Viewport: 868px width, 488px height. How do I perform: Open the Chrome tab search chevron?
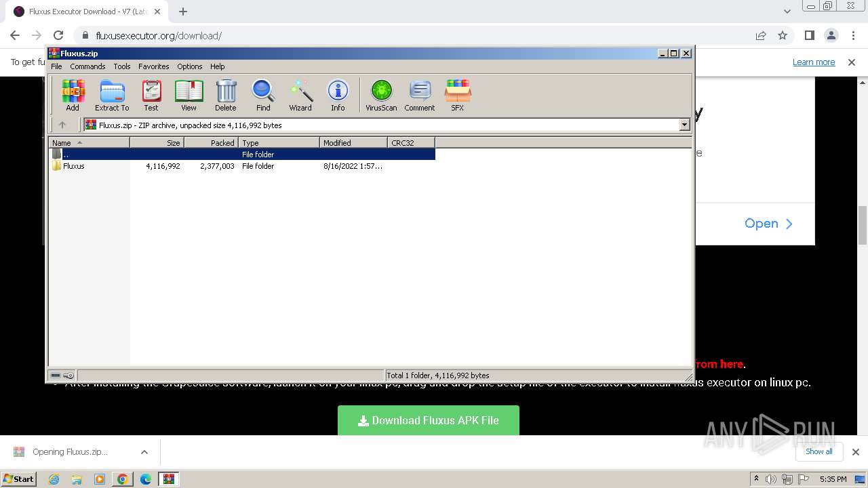787,12
